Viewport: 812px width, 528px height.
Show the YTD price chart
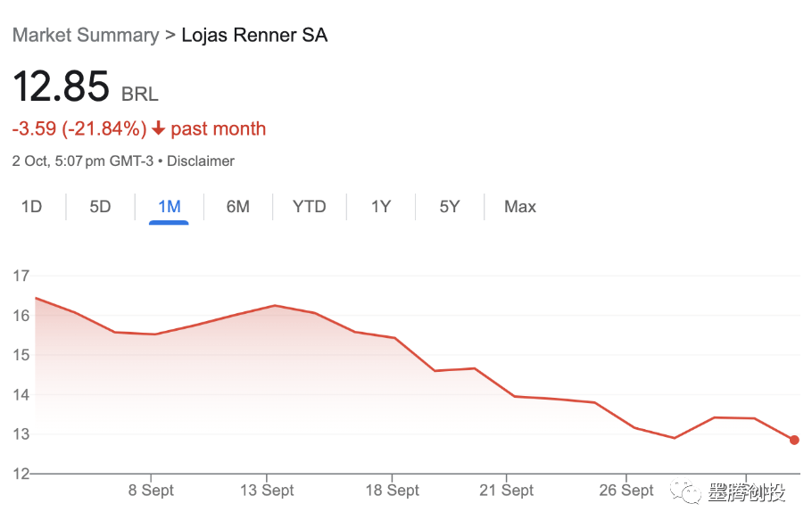coord(310,207)
